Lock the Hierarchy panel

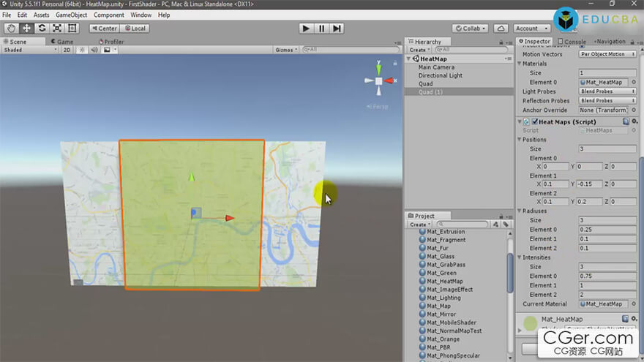point(501,42)
